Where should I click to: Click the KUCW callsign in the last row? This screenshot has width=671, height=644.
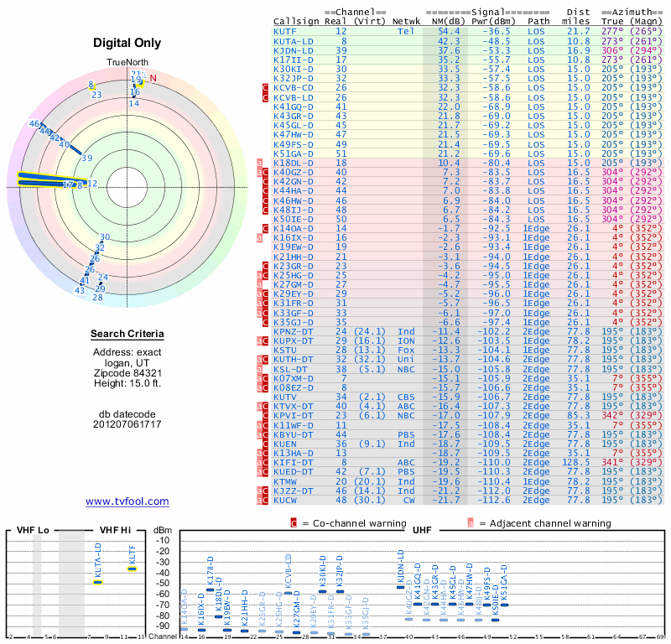(x=285, y=501)
